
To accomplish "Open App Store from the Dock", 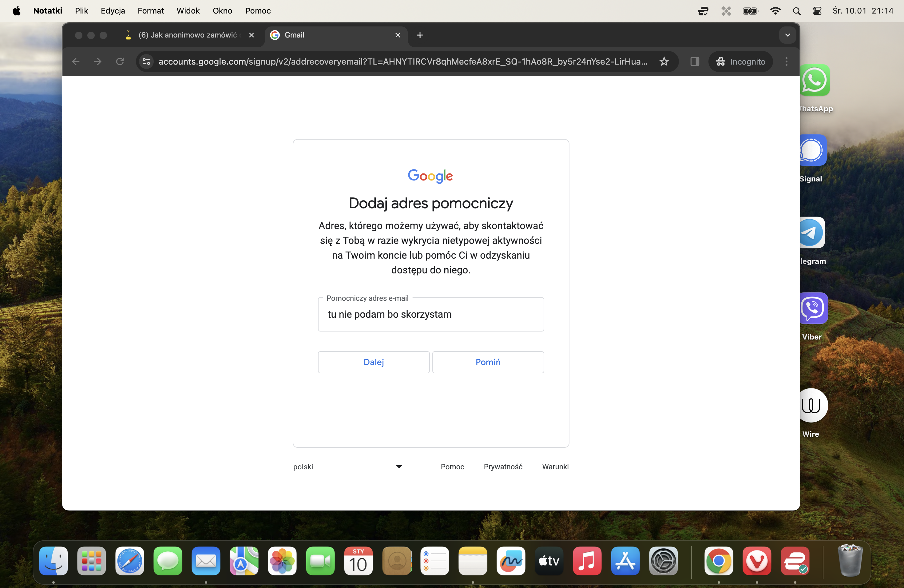I will tap(625, 561).
